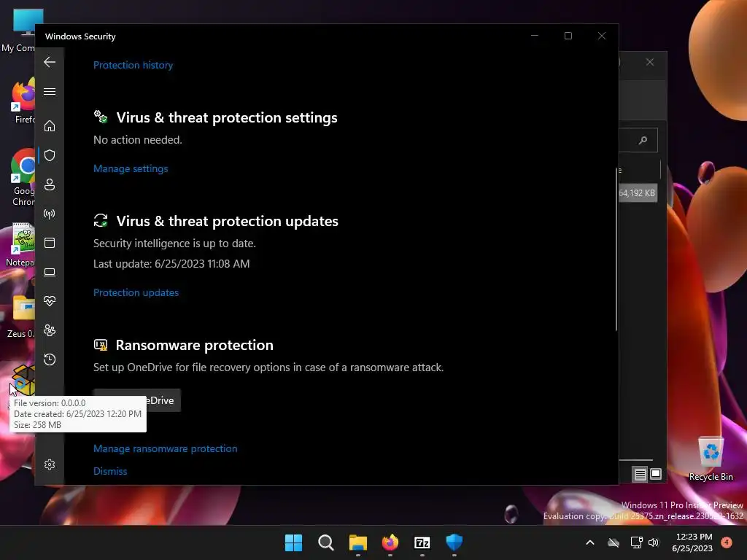This screenshot has height=560, width=747.
Task: Switch background window to large icons view
Action: tap(656, 474)
